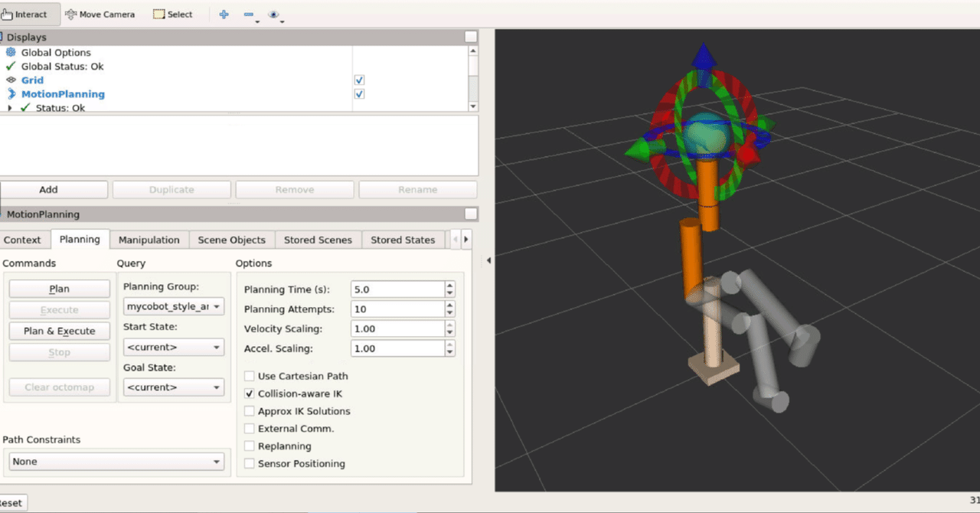Screen dimensions: 980x513
Task: Click the Grid eye icon in Displays
Action: 9,80
